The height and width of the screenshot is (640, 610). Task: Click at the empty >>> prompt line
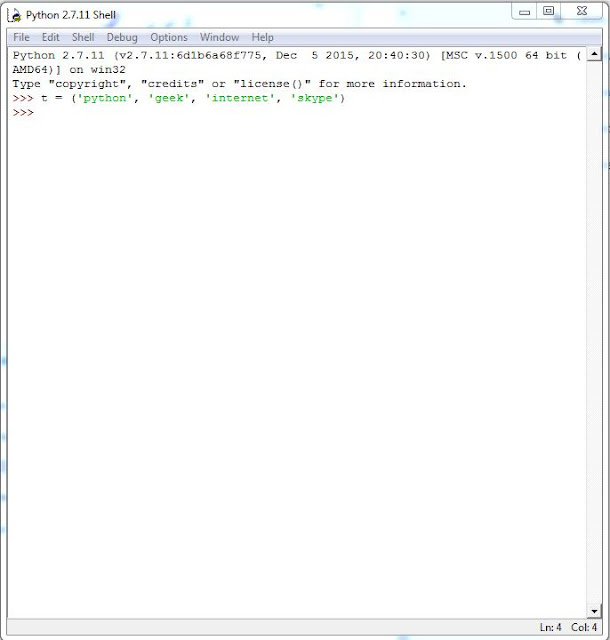[x=23, y=112]
